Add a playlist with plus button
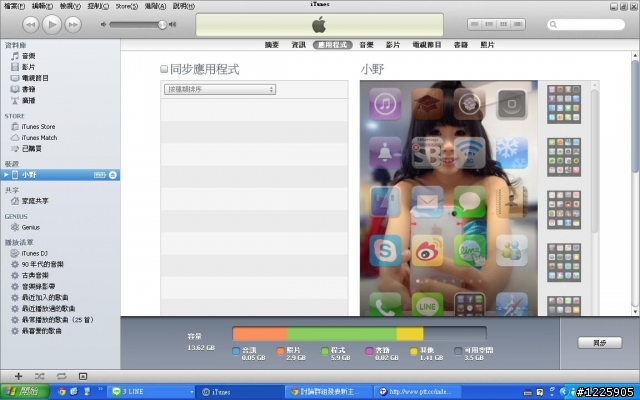Viewport: 640px width, 400px height. [18, 376]
